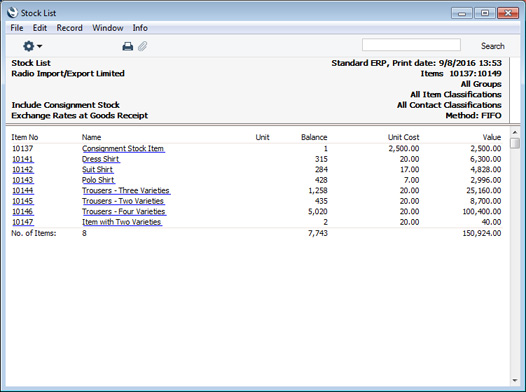The image size is (526, 392).
Task: Click the total value 150,924.00
Action: 482,233
